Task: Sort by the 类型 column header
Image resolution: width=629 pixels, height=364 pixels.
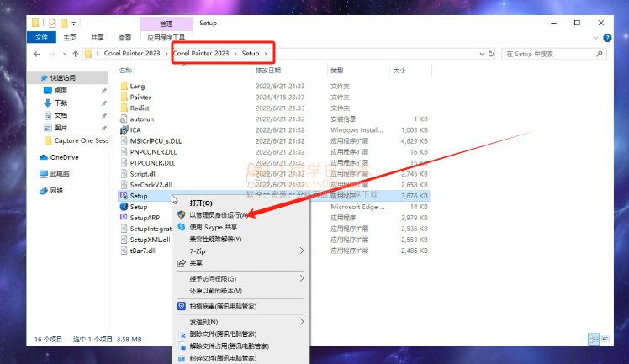Action: [x=336, y=71]
